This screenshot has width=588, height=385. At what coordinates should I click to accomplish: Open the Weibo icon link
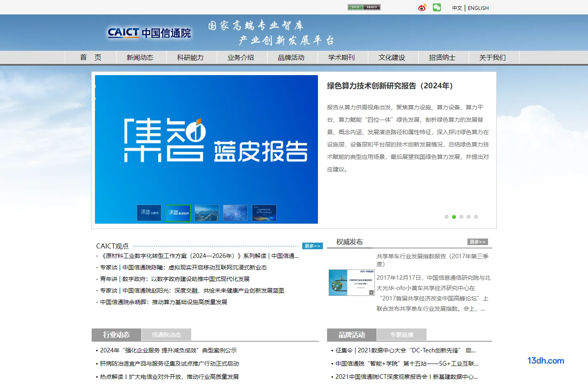(x=422, y=7)
